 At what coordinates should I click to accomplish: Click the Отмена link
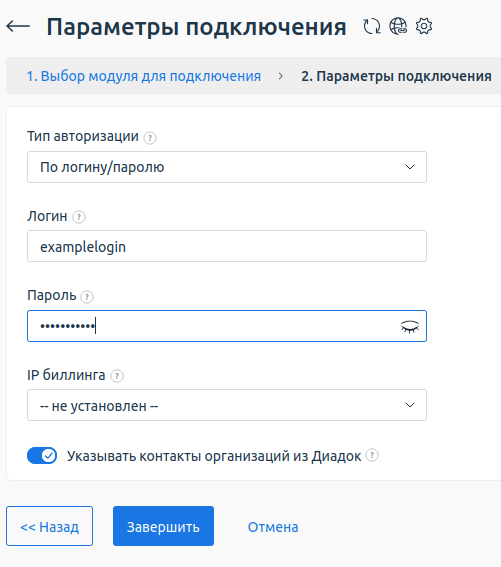273,527
